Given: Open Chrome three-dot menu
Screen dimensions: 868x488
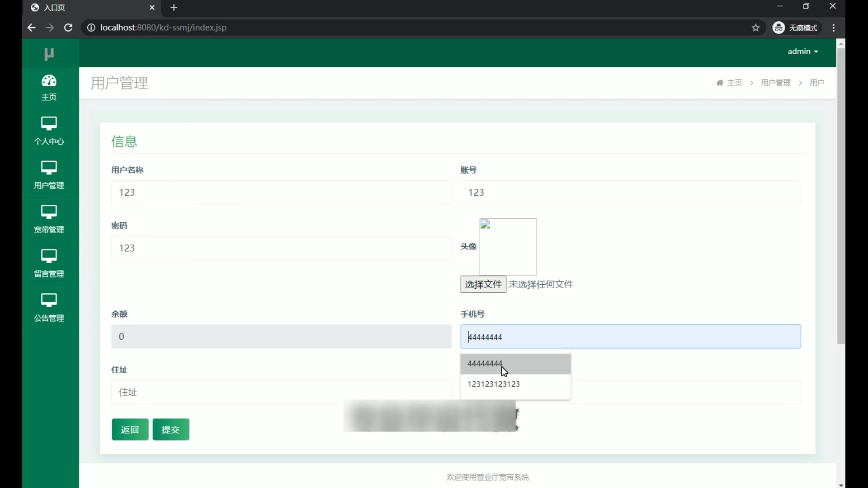Looking at the screenshot, I should 834,28.
